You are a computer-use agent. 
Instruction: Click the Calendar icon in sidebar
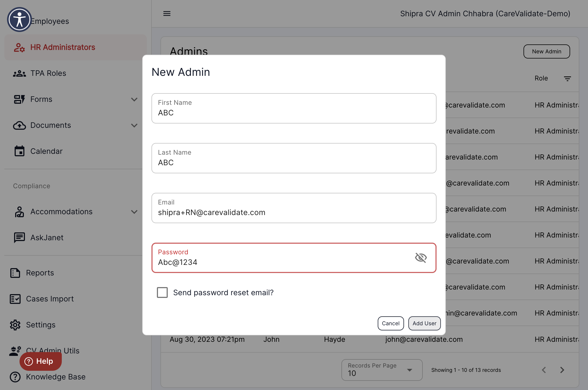[19, 151]
